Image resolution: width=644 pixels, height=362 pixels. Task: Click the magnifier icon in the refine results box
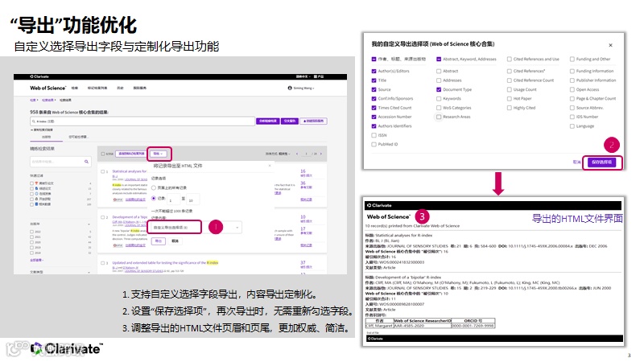pyautogui.click(x=86, y=162)
